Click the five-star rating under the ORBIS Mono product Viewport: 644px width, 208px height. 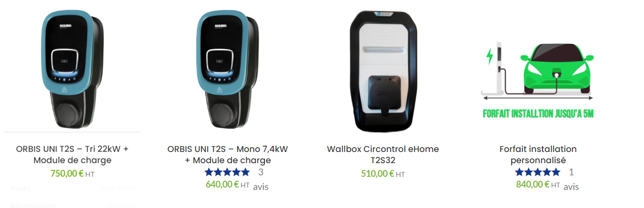pos(227,172)
